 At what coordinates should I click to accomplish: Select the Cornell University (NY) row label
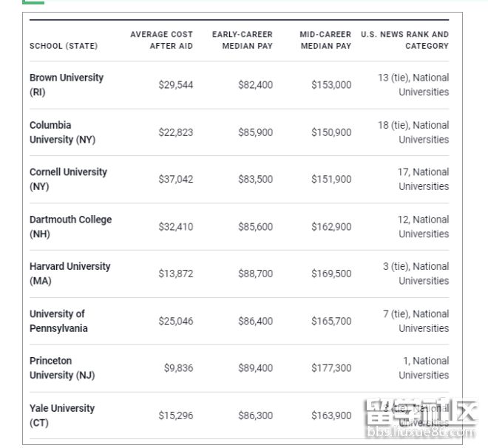pyautogui.click(x=68, y=179)
